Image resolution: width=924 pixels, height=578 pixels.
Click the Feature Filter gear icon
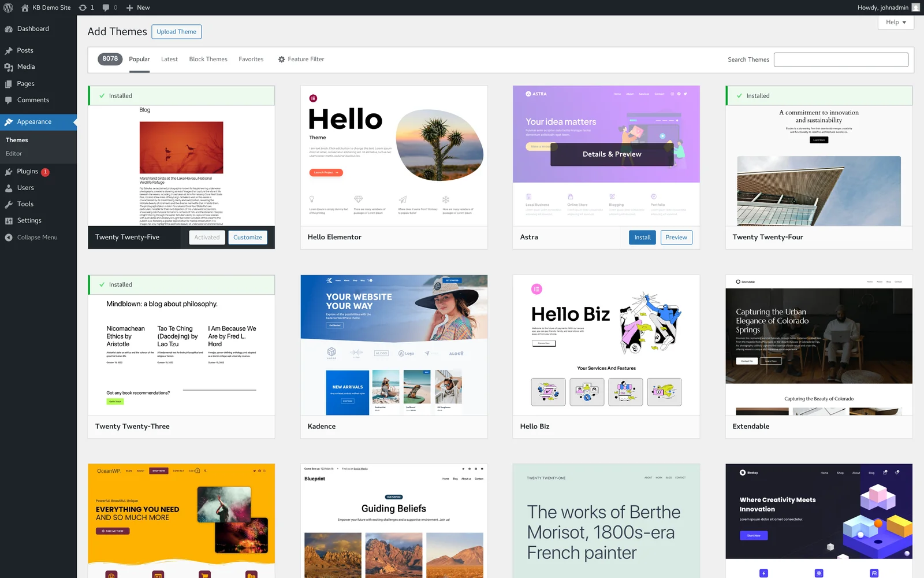tap(282, 60)
